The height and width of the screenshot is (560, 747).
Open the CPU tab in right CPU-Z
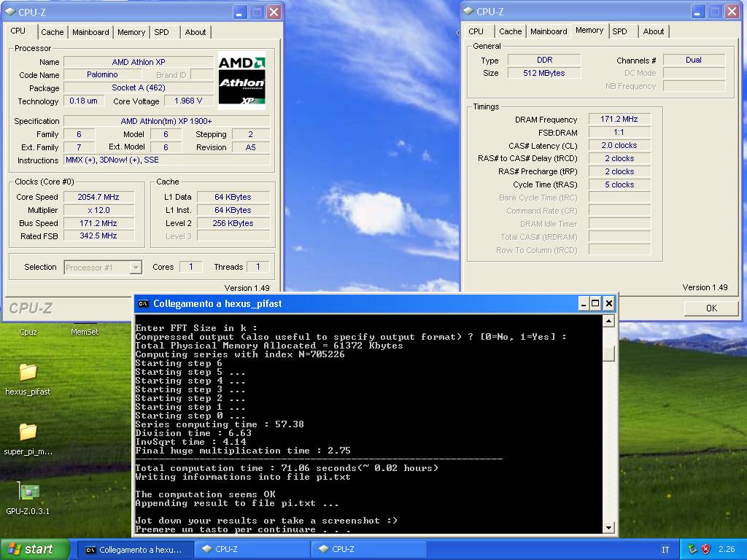coord(476,31)
